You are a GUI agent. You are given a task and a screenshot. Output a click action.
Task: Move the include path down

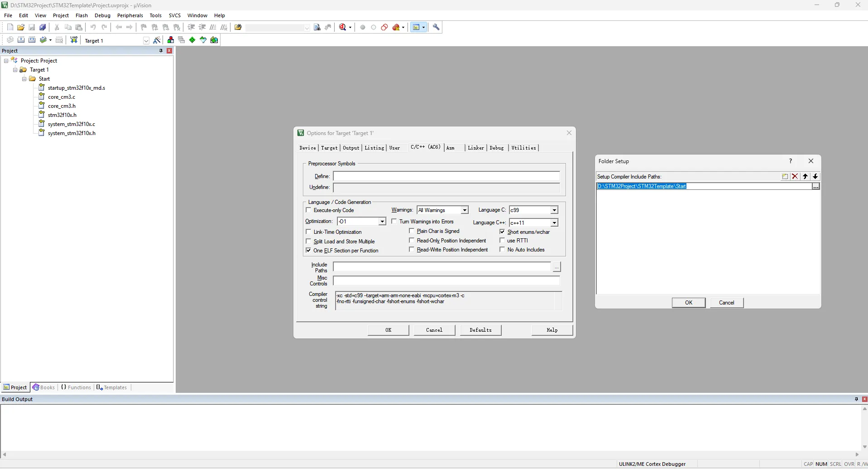pyautogui.click(x=815, y=177)
